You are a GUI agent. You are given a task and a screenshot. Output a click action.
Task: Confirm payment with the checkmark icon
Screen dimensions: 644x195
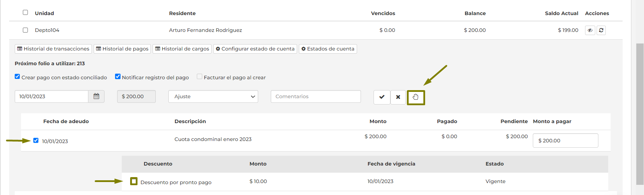tap(382, 97)
